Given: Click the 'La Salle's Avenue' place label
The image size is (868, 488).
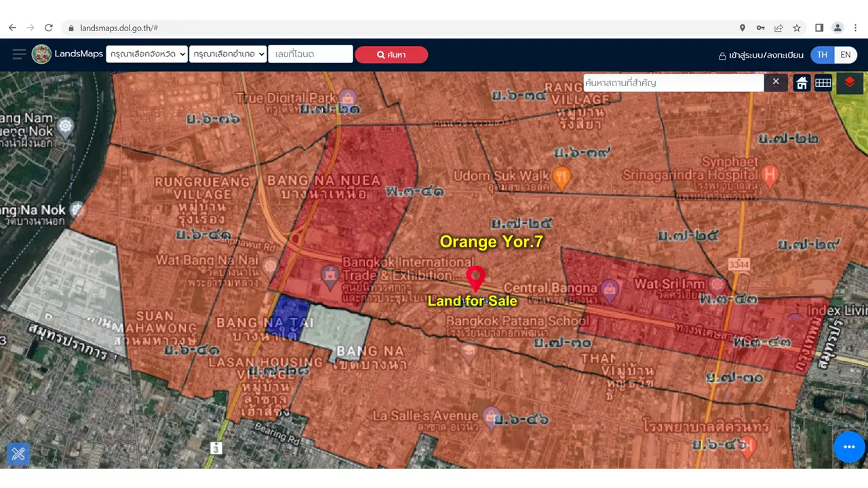Looking at the screenshot, I should pos(426,415).
